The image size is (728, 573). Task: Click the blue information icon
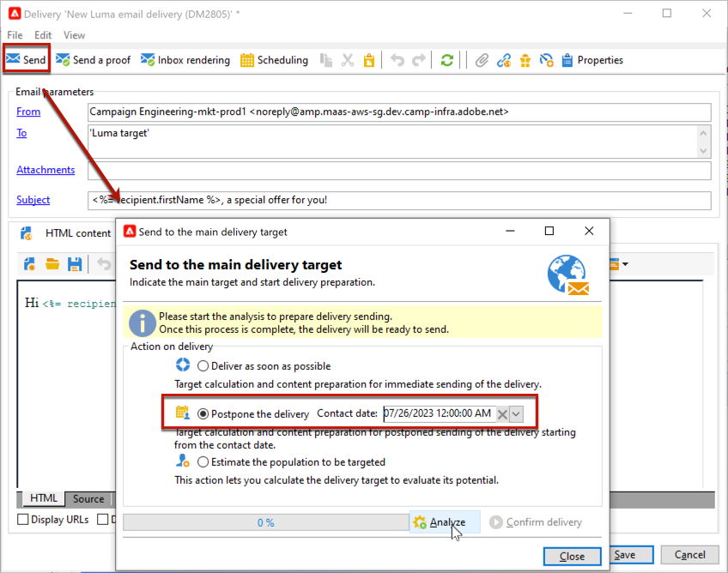tap(142, 323)
